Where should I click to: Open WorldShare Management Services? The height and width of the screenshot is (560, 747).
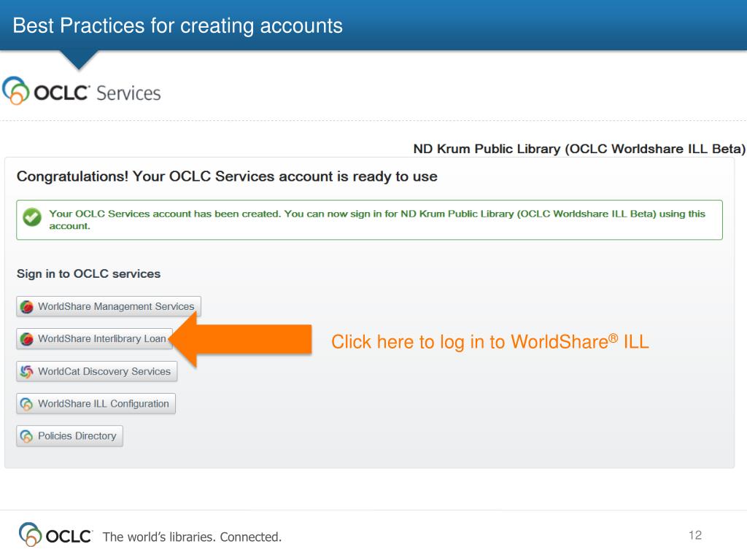[x=109, y=306]
